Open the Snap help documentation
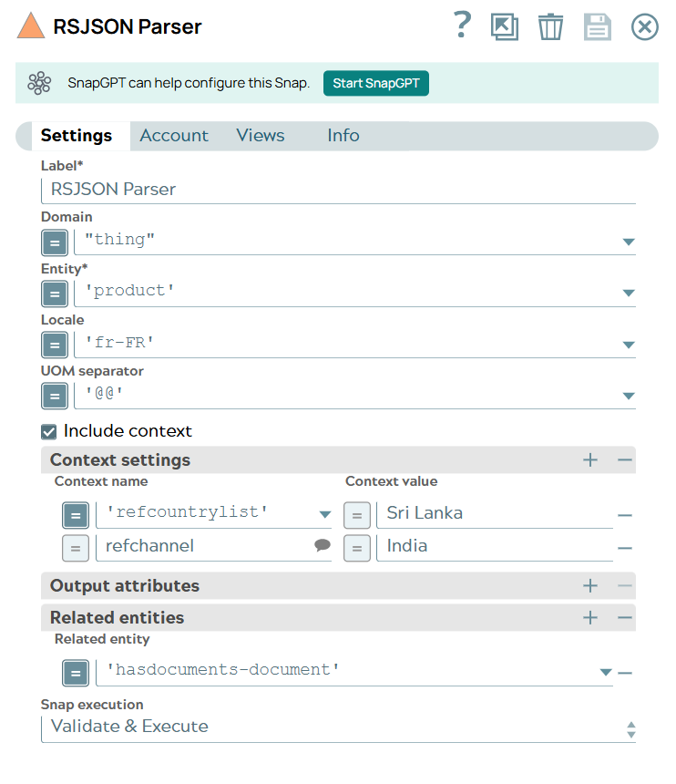 click(x=462, y=26)
